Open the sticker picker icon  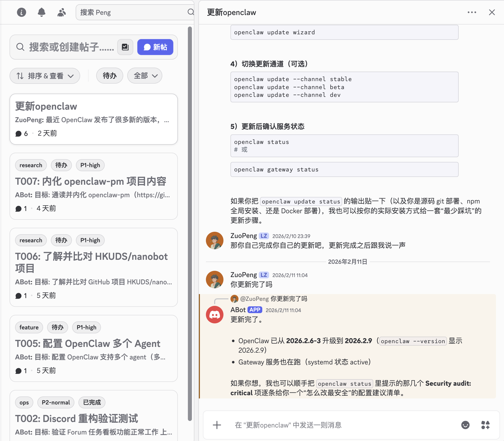coord(485,425)
